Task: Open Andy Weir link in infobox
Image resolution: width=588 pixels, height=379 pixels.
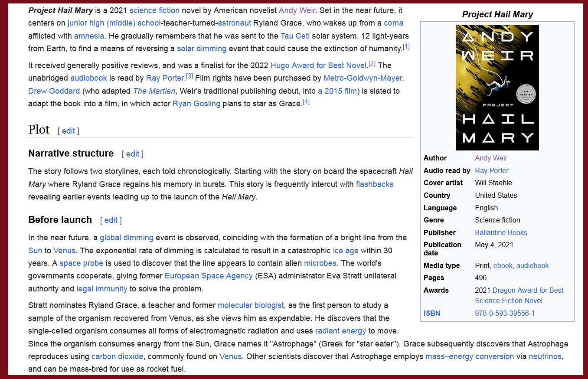Action: click(491, 158)
